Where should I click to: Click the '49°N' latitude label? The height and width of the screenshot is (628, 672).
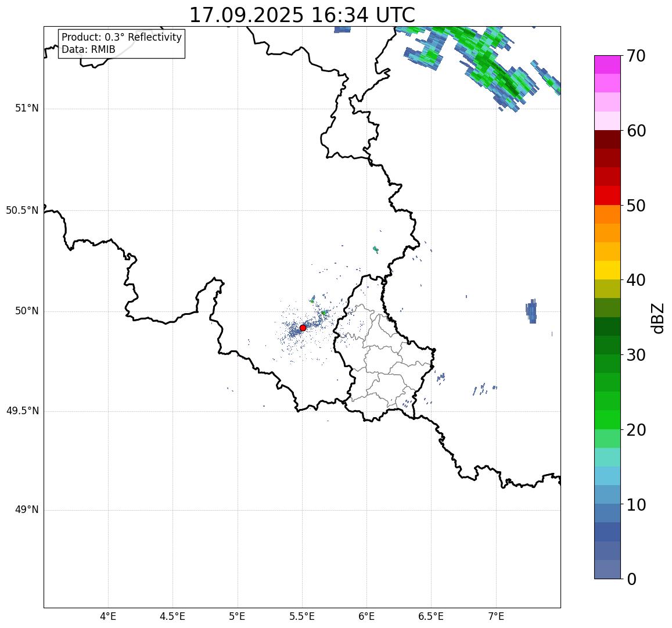click(27, 510)
